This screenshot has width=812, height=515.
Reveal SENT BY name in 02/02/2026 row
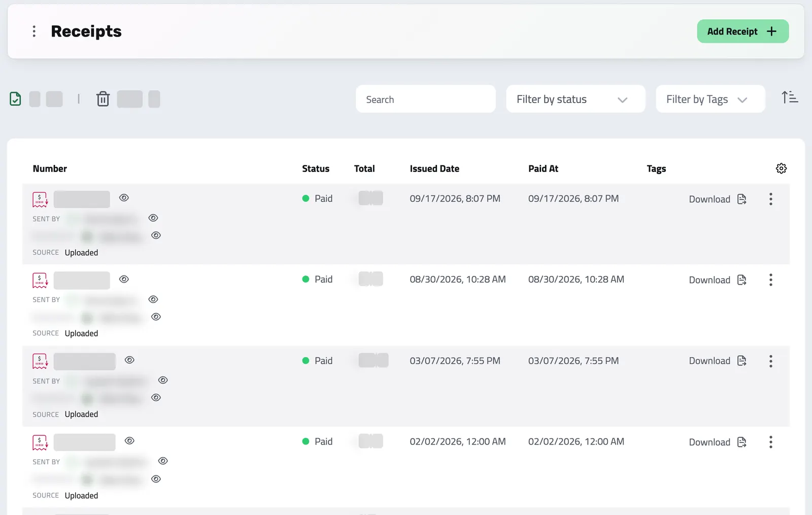tap(163, 461)
